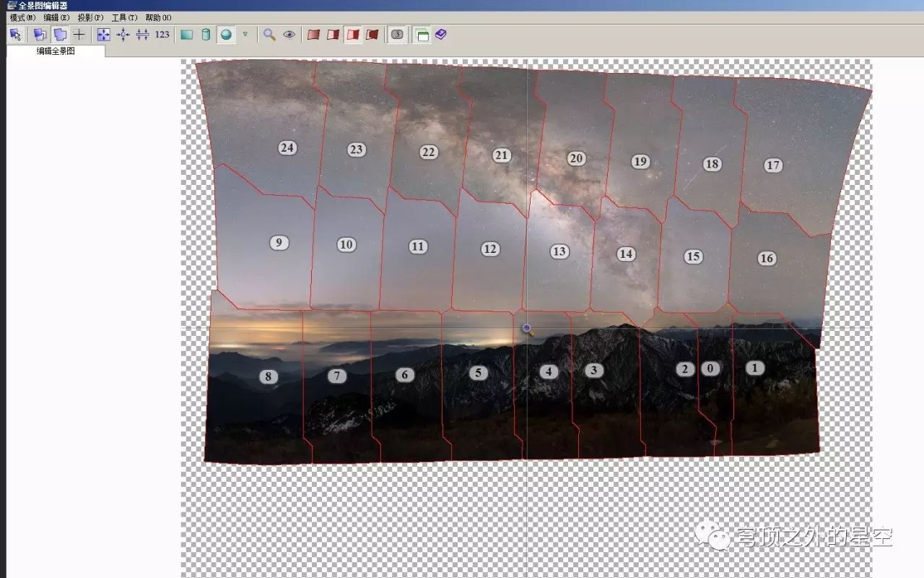
Task: Select the edit entire panorama mode icon
Action: (60, 35)
